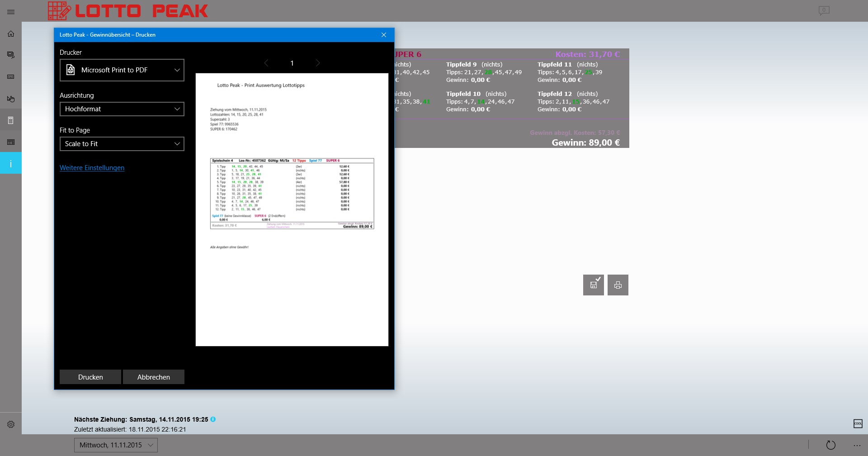Screen dimensions: 868x456
Task: Click the Zuletzt aktualisiert timestamp
Action: coord(130,429)
